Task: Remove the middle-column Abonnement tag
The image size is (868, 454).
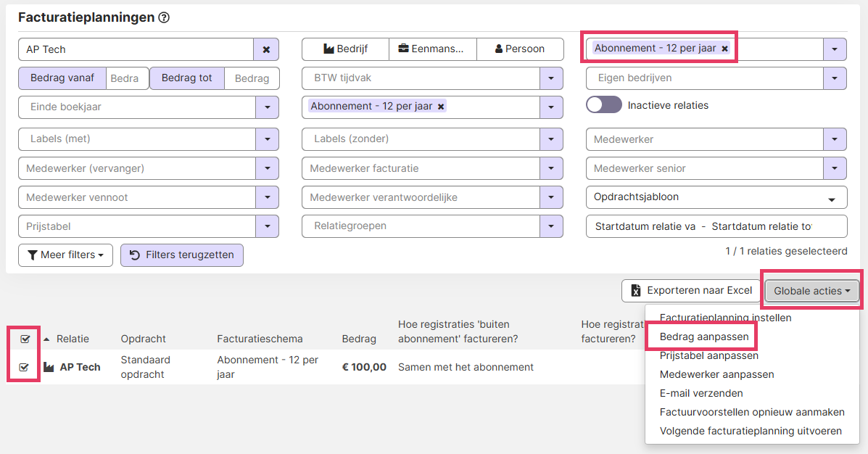Action: click(x=441, y=107)
